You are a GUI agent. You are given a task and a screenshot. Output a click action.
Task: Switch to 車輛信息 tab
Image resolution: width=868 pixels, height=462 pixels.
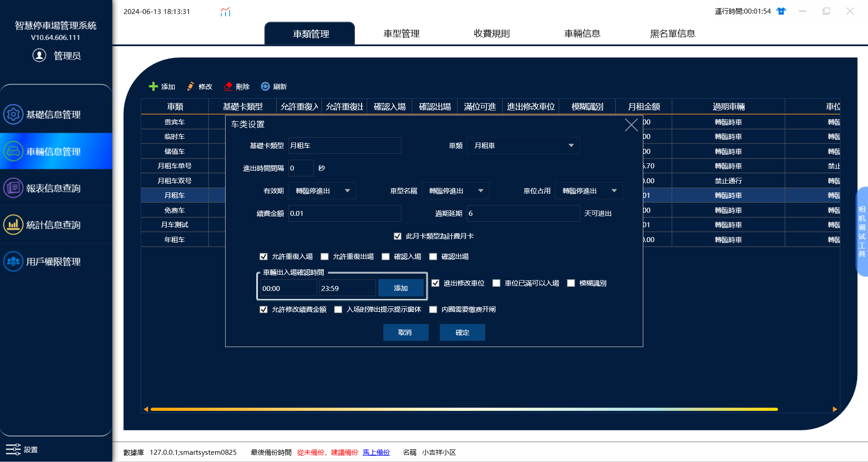582,33
